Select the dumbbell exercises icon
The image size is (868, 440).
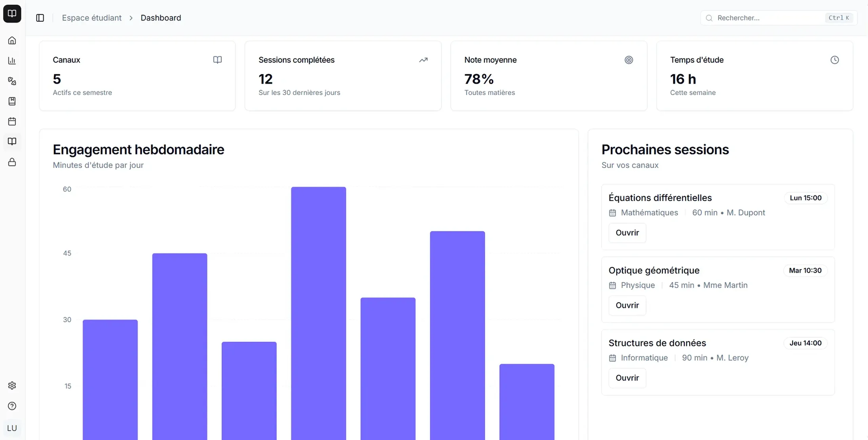tap(12, 81)
